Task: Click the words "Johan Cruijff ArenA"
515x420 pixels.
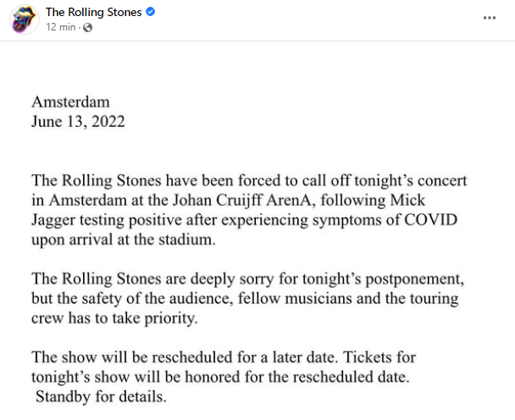Action: coord(241,200)
